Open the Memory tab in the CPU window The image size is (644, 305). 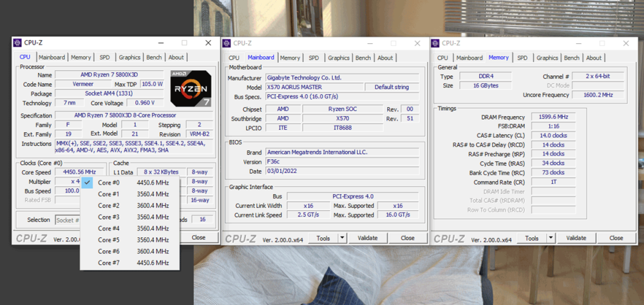80,57
